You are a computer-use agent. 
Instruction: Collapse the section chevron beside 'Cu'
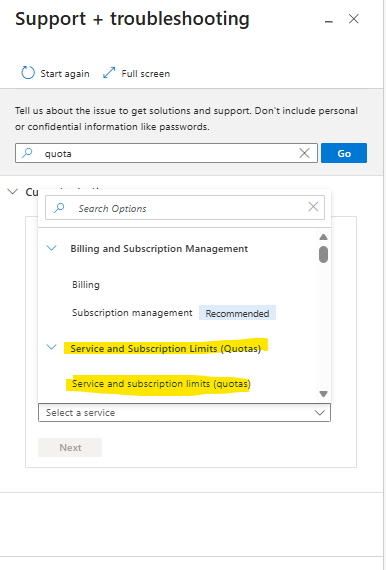tap(13, 192)
